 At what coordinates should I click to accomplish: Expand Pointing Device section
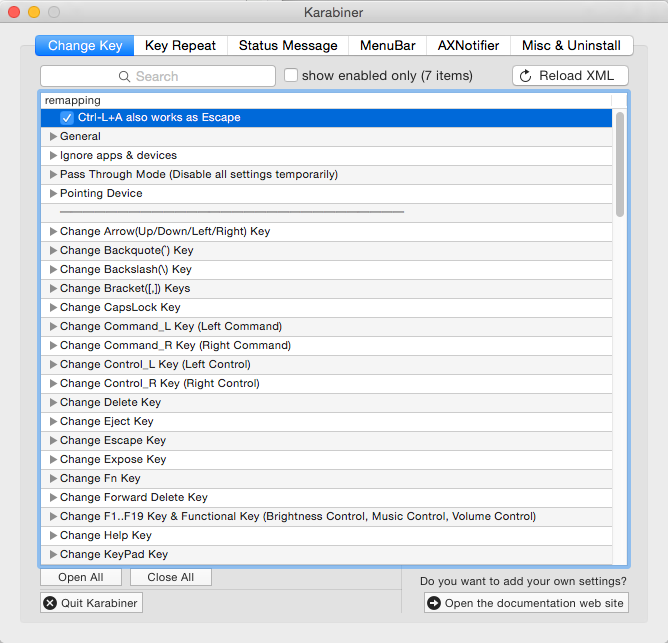53,193
